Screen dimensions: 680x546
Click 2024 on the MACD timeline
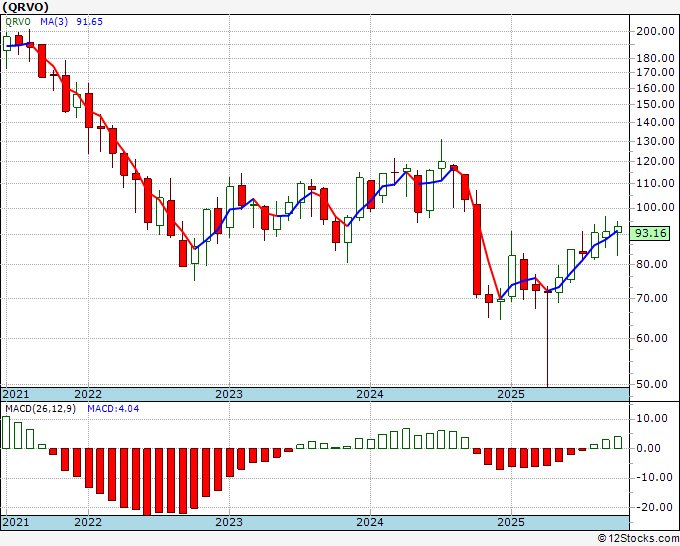pos(370,522)
